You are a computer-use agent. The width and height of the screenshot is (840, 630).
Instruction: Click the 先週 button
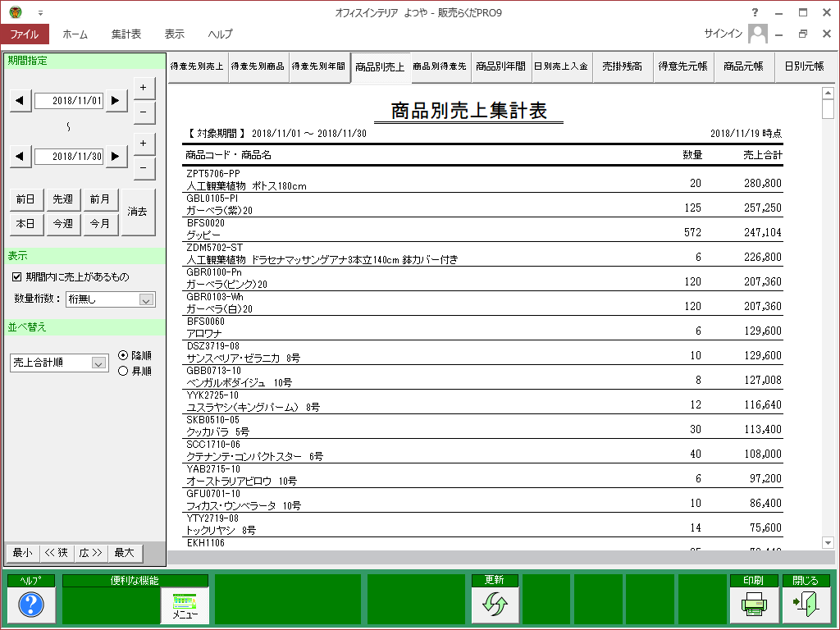[63, 199]
